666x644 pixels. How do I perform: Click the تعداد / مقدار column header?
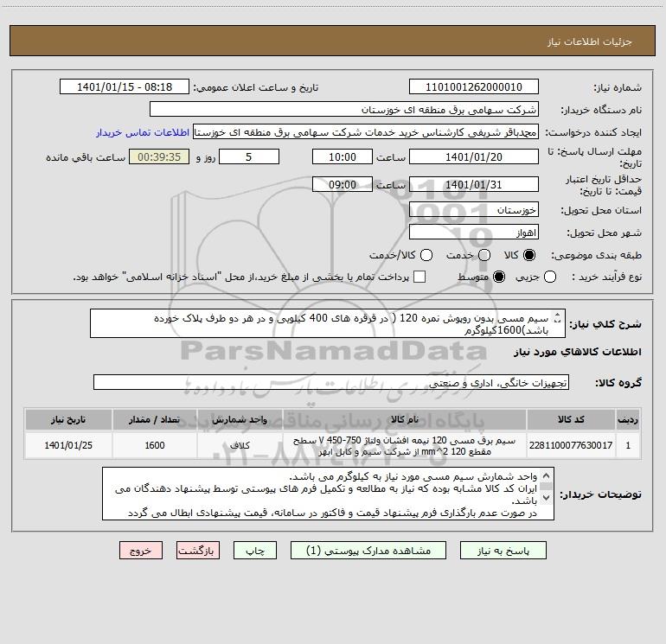pos(155,419)
